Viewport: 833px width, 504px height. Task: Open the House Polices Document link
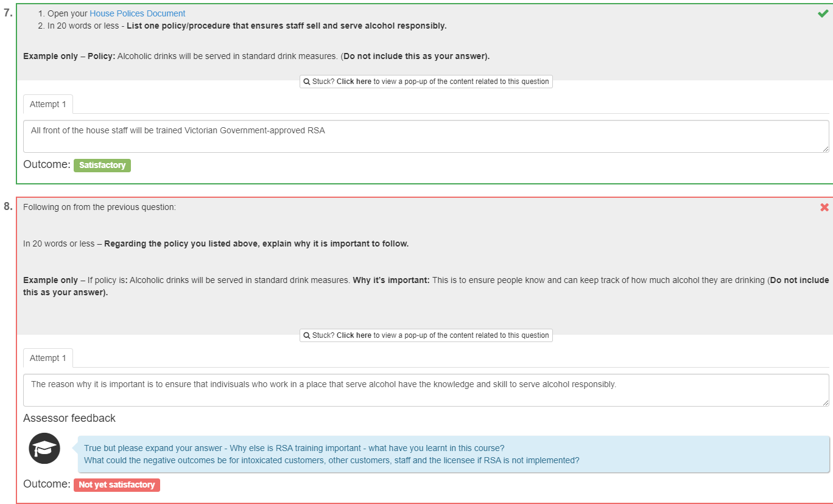click(x=138, y=13)
